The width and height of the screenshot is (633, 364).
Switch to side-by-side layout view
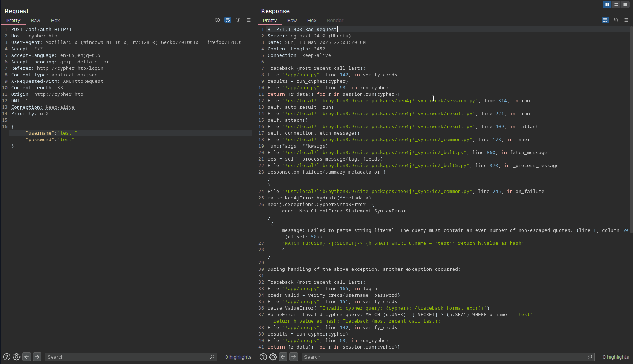coord(607,4)
